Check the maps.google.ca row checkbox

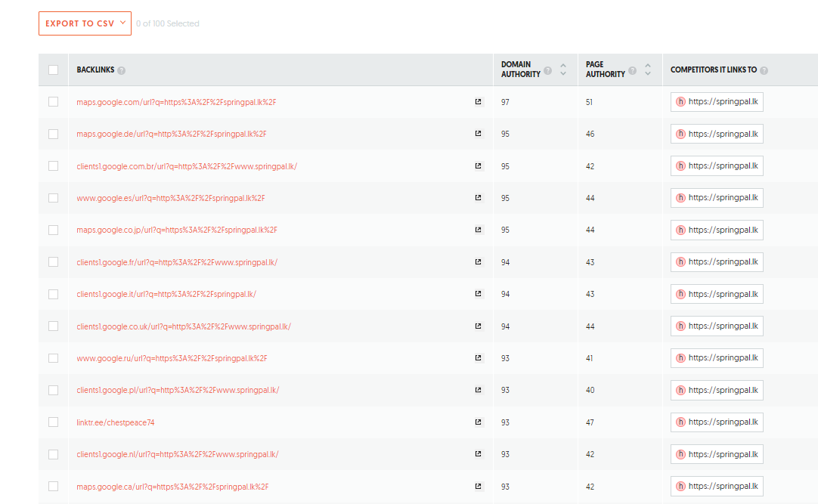(x=53, y=487)
